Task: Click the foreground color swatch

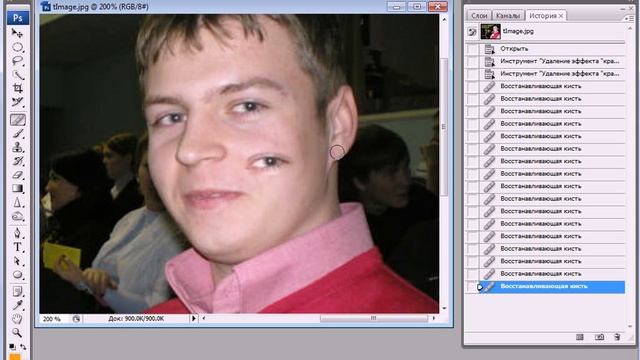Action: (15, 357)
